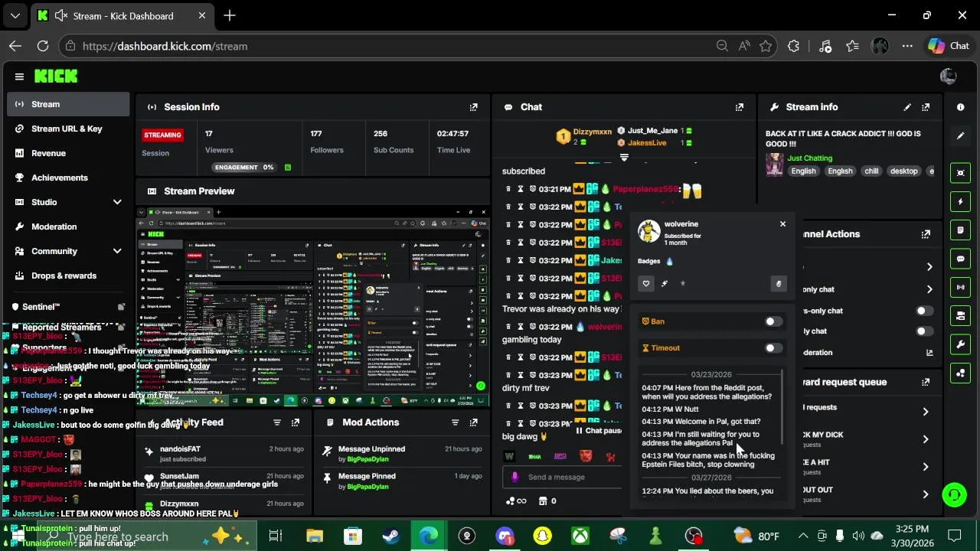Viewport: 980px width, 551px height.
Task: Open Drops & rewards page
Action: (x=68, y=275)
